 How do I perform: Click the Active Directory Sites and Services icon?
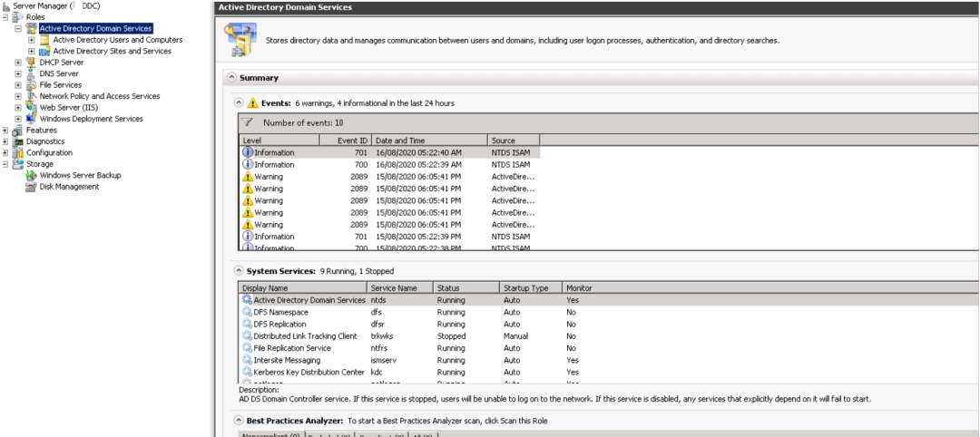click(45, 51)
